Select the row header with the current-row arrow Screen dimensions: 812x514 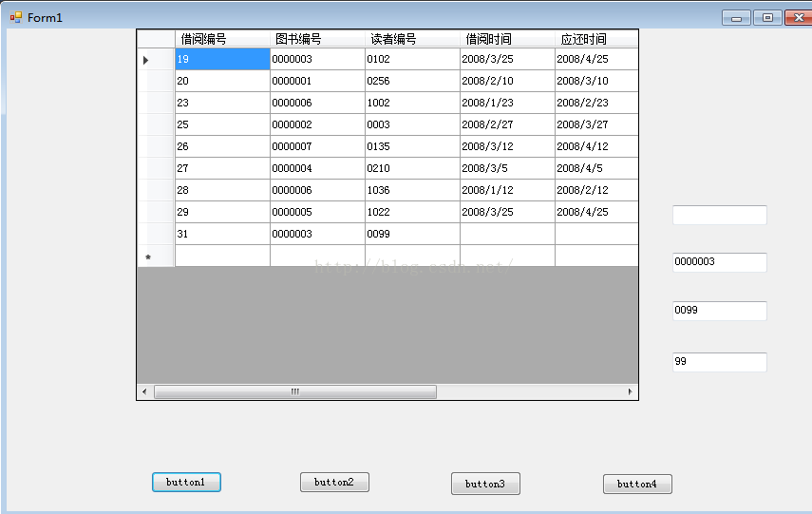point(156,59)
